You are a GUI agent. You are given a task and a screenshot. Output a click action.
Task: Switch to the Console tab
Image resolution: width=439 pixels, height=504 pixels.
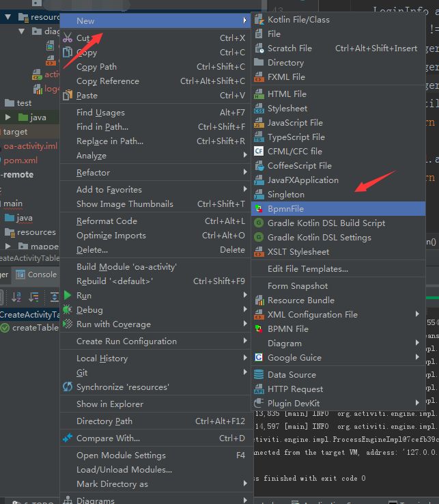(36, 275)
